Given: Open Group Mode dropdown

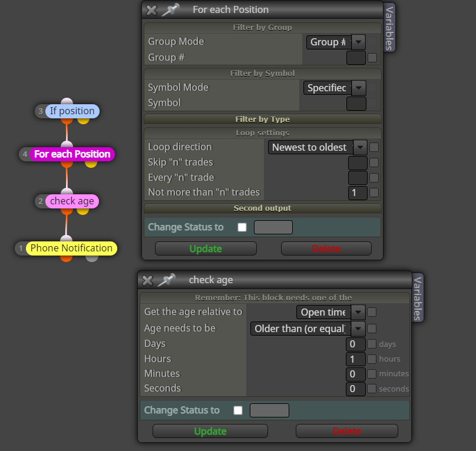Looking at the screenshot, I should click(336, 42).
